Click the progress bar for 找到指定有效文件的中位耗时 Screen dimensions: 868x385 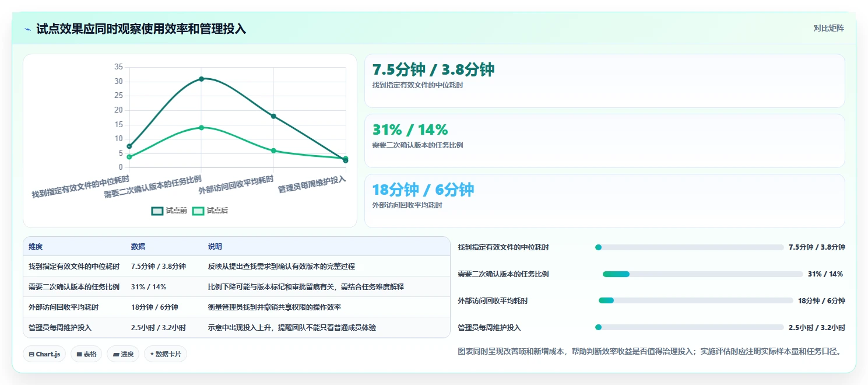coord(689,247)
